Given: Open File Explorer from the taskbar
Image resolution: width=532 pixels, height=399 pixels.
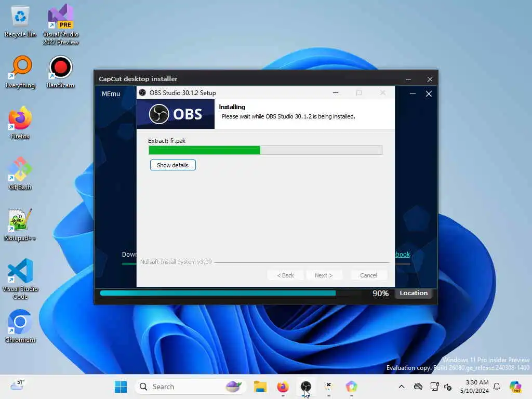Looking at the screenshot, I should 260,387.
